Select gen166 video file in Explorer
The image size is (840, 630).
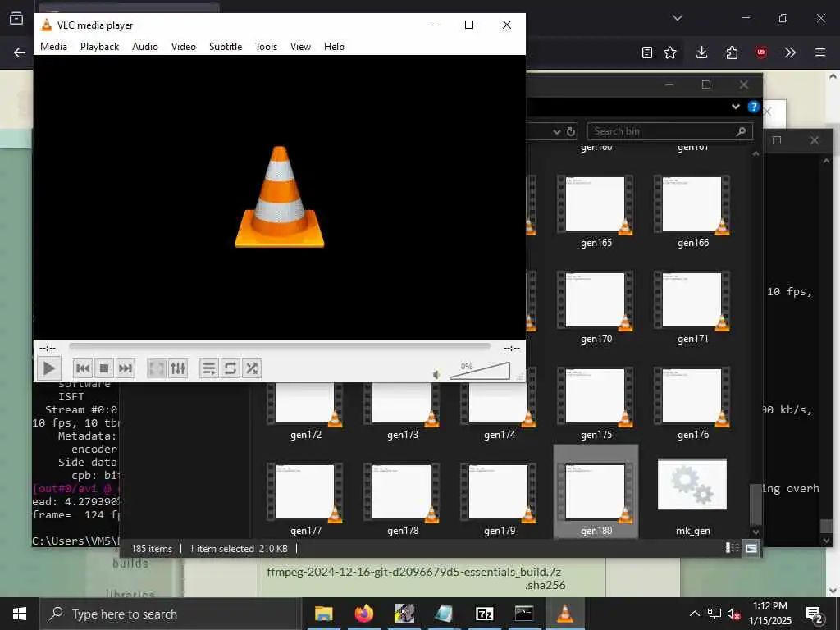(692, 212)
